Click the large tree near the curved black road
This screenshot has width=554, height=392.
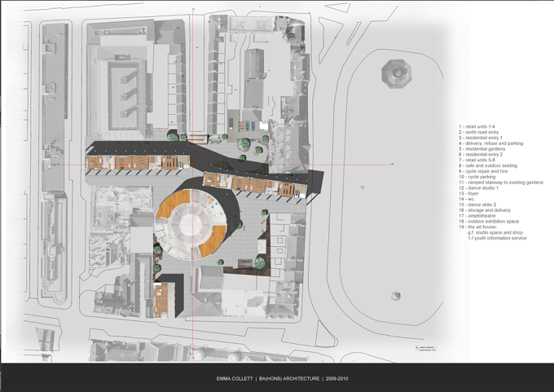(x=244, y=143)
